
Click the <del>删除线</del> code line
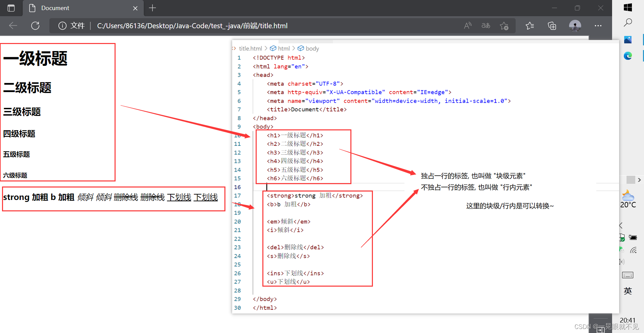click(x=295, y=247)
